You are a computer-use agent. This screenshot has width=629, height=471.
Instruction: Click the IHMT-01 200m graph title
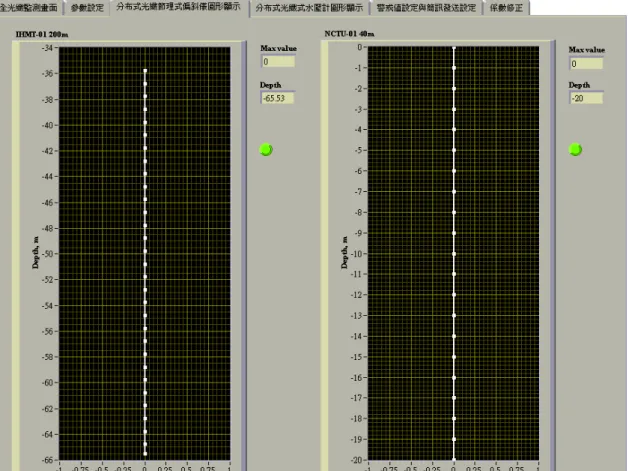coord(42,35)
